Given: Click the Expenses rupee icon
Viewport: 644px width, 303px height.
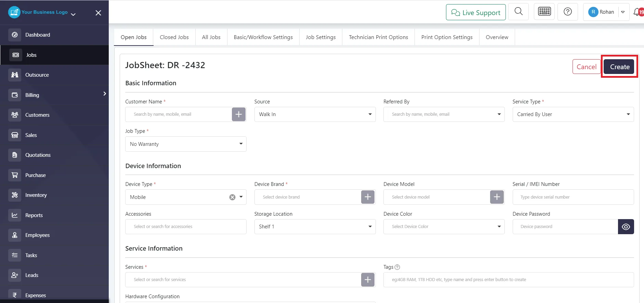Looking at the screenshot, I should coord(15,295).
